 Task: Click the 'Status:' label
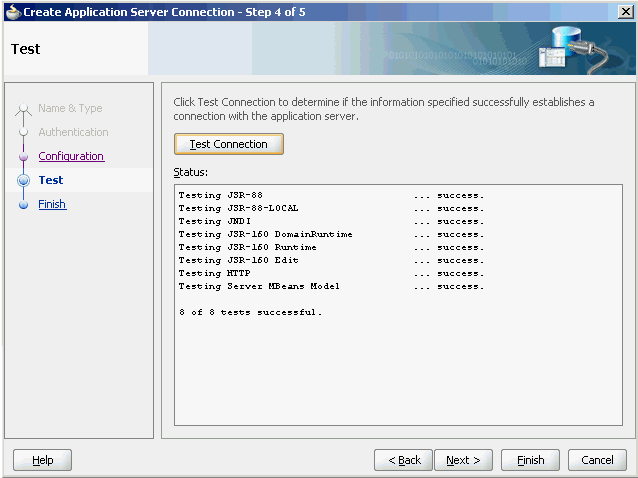(190, 172)
